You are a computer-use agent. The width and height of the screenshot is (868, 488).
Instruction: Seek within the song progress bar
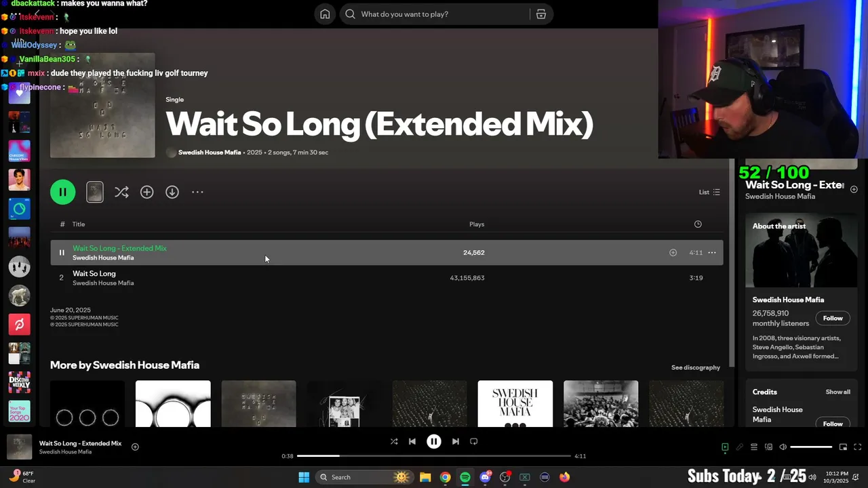(434, 456)
